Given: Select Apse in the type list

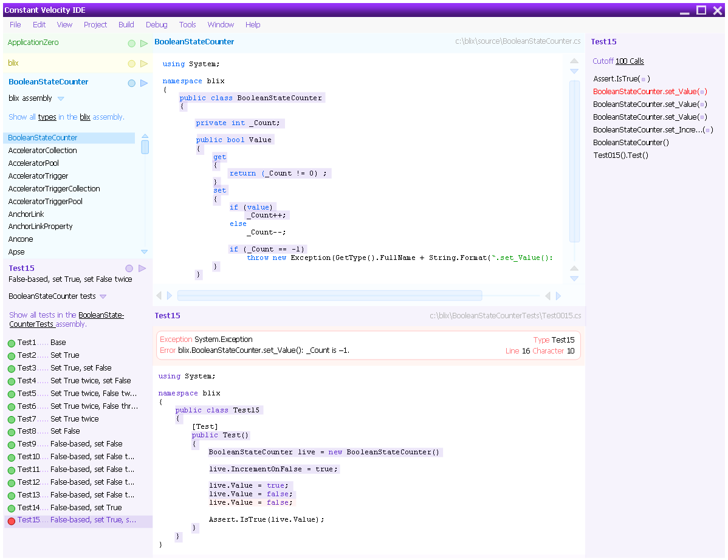Looking at the screenshot, I should pos(16,253).
